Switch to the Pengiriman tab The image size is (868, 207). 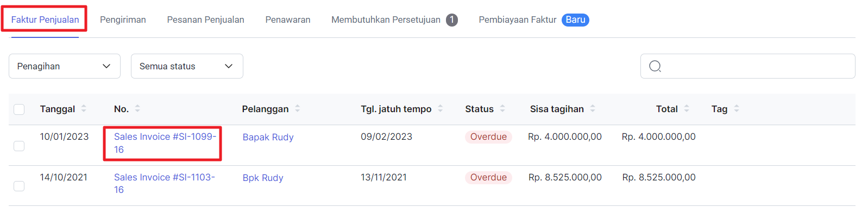[x=123, y=20]
